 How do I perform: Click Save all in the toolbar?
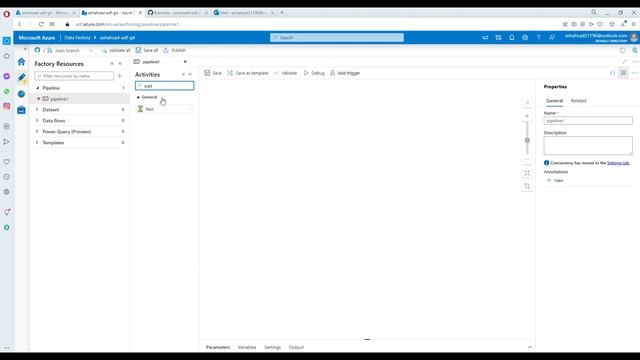click(147, 50)
